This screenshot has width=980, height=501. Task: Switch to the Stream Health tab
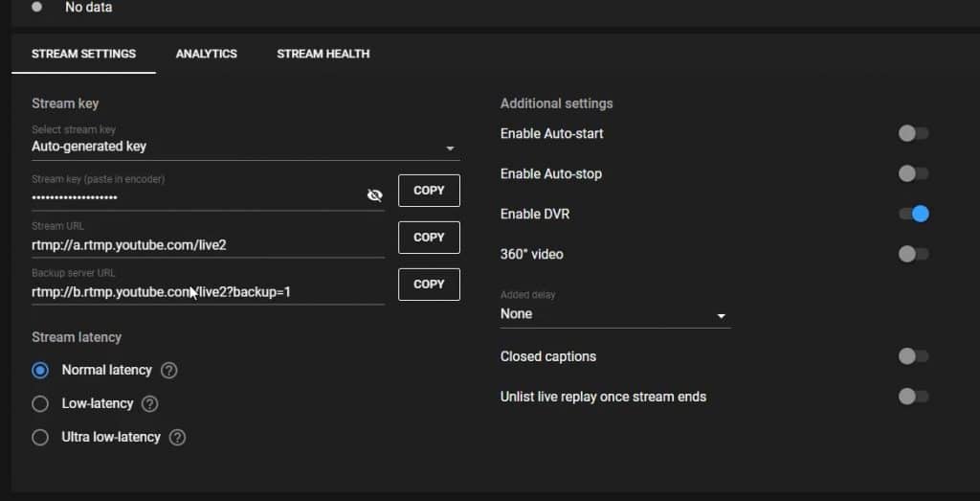pos(323,54)
